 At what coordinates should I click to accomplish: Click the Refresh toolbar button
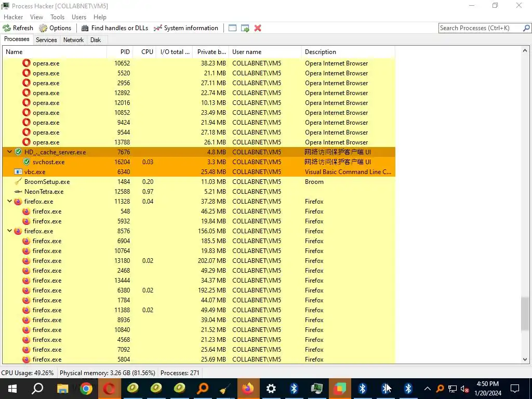(x=18, y=28)
